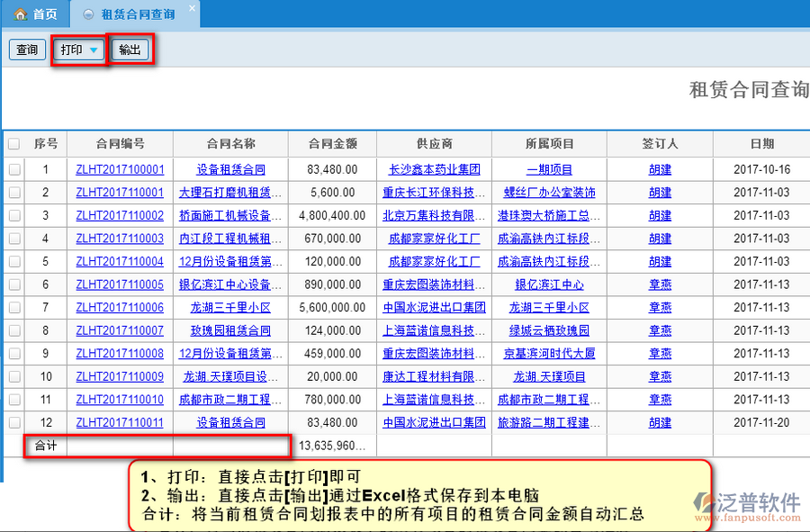Open contract link ZLHT2017100001
Image resolution: width=810 pixels, height=532 pixels.
pyautogui.click(x=120, y=169)
